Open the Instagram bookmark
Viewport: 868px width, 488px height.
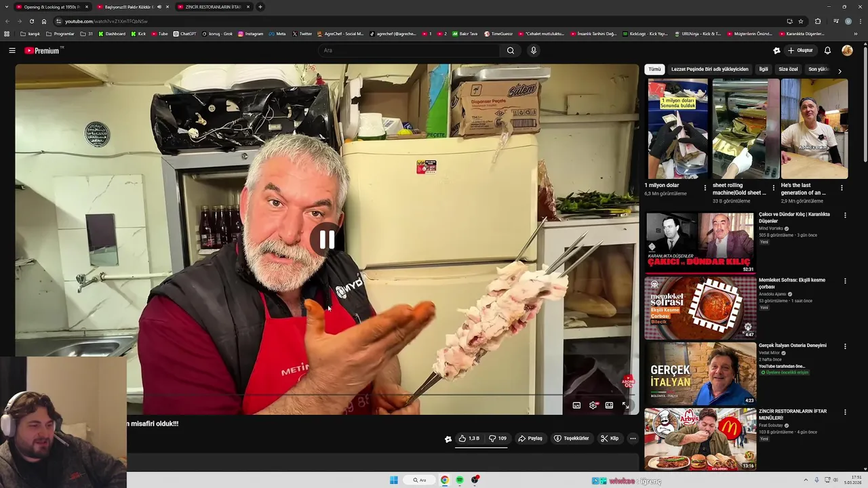[x=251, y=34]
